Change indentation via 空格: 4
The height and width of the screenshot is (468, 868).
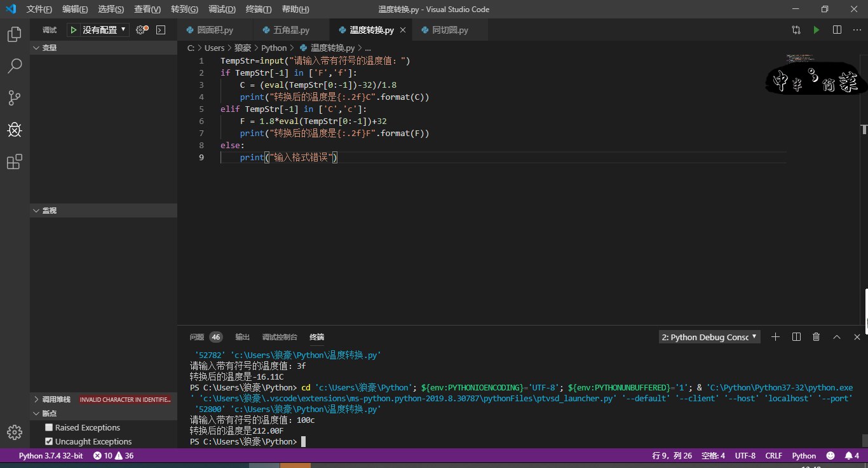coord(713,455)
